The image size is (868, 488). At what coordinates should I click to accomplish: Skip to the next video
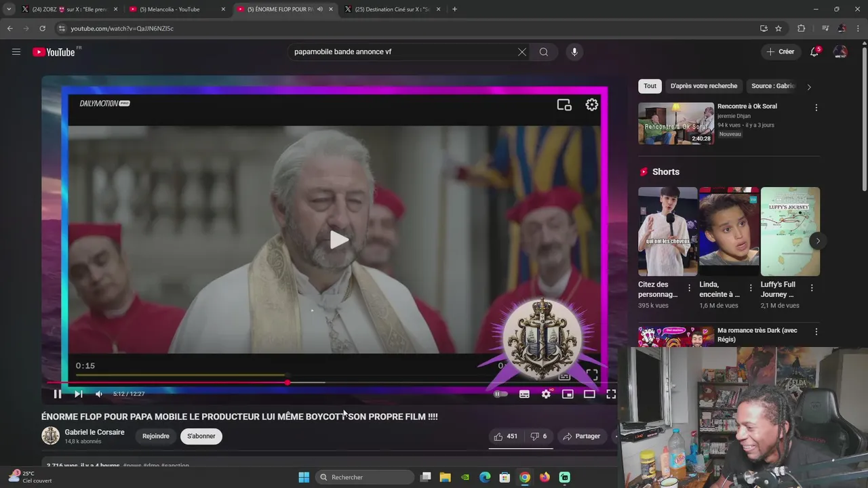click(x=79, y=394)
